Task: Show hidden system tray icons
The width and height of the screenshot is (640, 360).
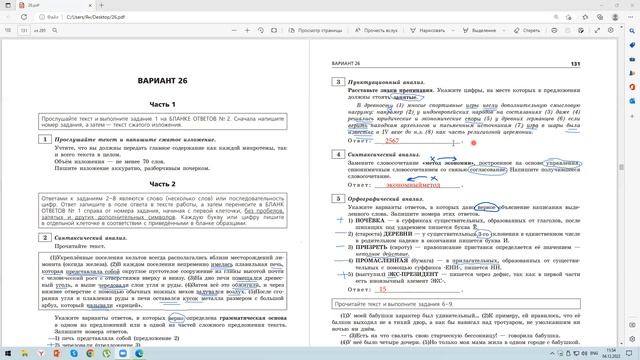Action: point(552,353)
